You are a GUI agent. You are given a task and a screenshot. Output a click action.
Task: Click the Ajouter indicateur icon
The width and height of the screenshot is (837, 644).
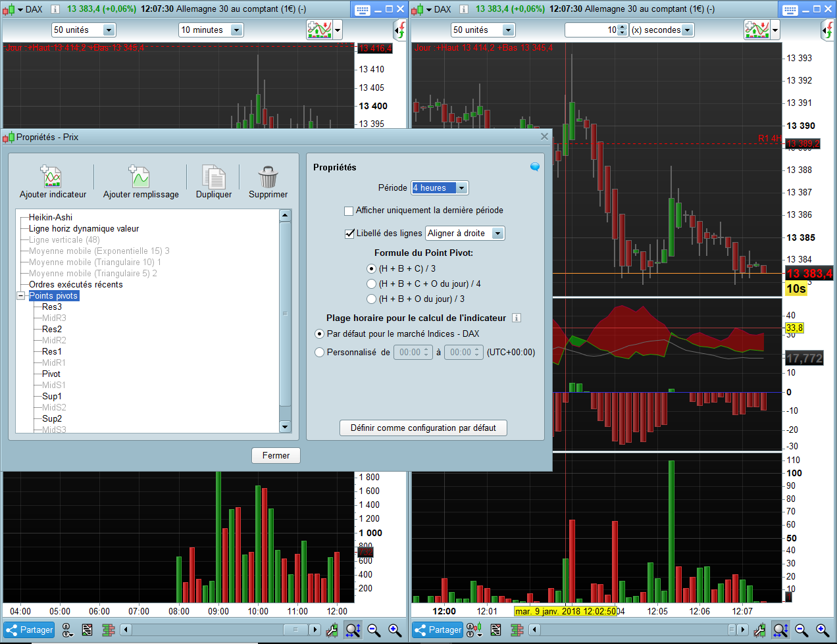point(51,176)
